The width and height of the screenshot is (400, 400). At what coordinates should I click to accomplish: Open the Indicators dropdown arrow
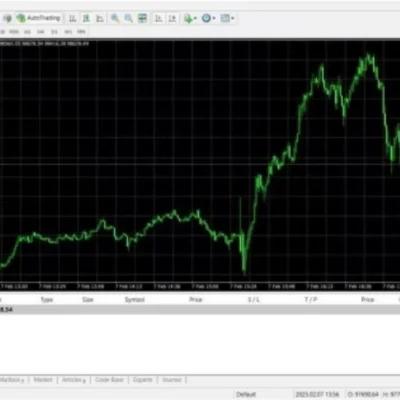pos(195,18)
